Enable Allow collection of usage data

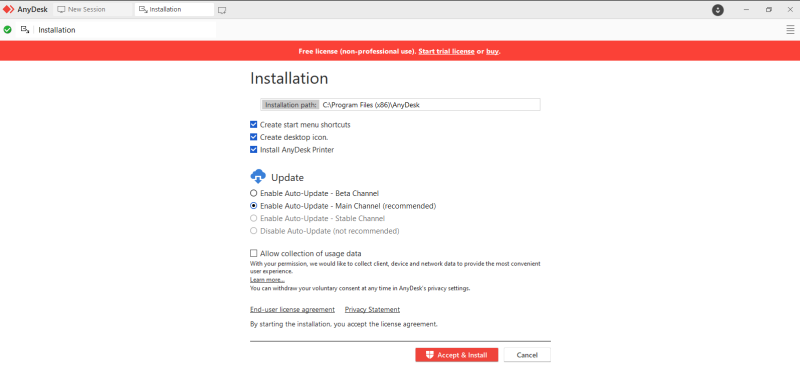click(254, 253)
